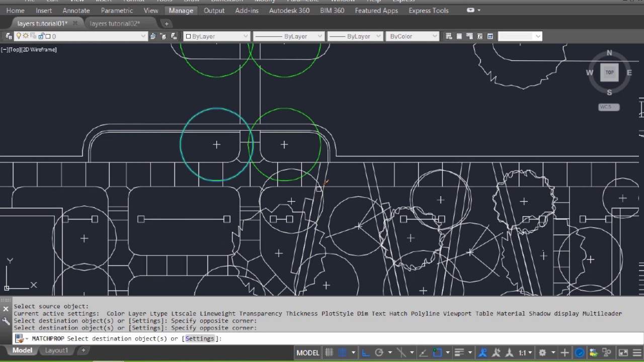
Task: Close the command line window
Action: point(6,309)
